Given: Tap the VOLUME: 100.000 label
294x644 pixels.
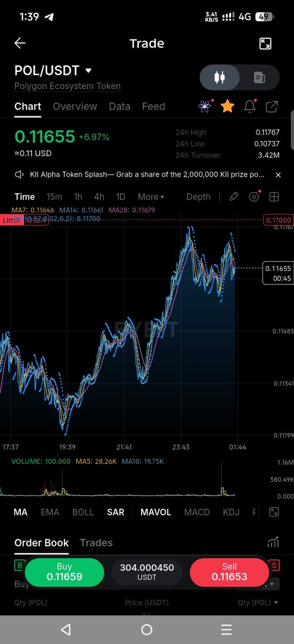Looking at the screenshot, I should (x=41, y=462).
